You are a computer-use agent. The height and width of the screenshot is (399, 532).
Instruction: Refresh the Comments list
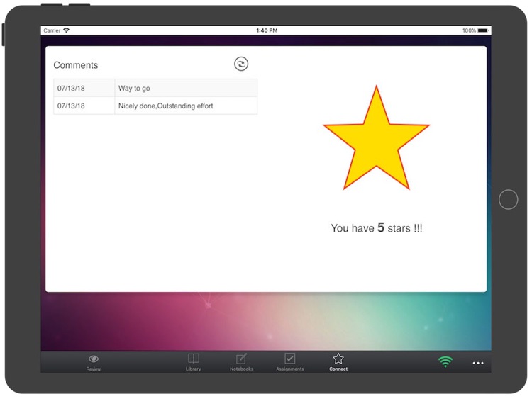(x=241, y=64)
